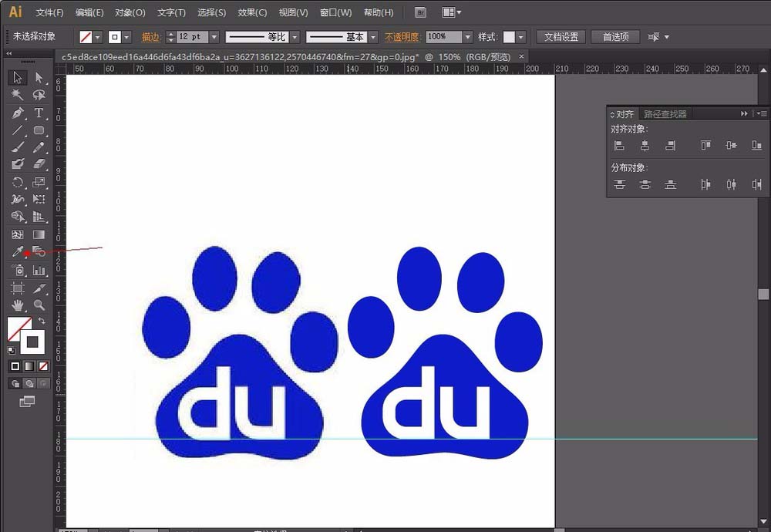Open 样式 graphic style dropdown

tap(520, 37)
